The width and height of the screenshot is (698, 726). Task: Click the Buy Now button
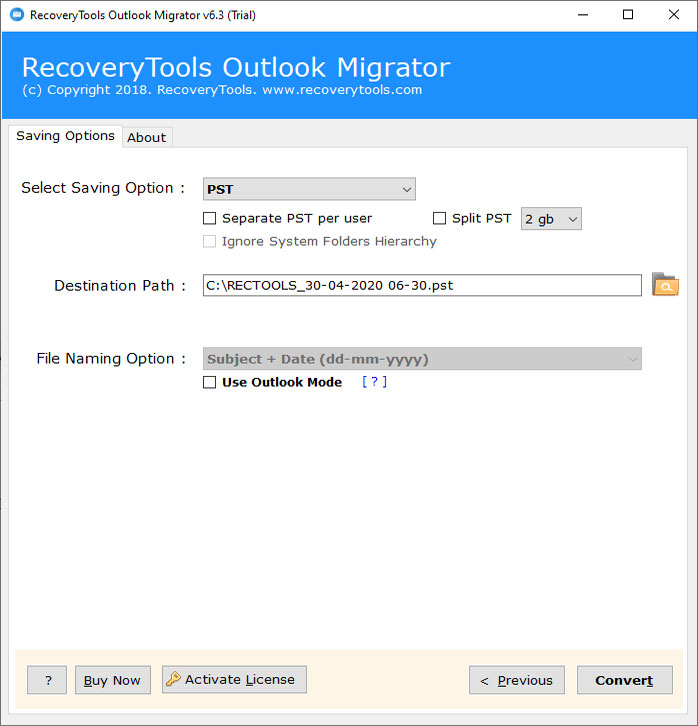tap(112, 680)
